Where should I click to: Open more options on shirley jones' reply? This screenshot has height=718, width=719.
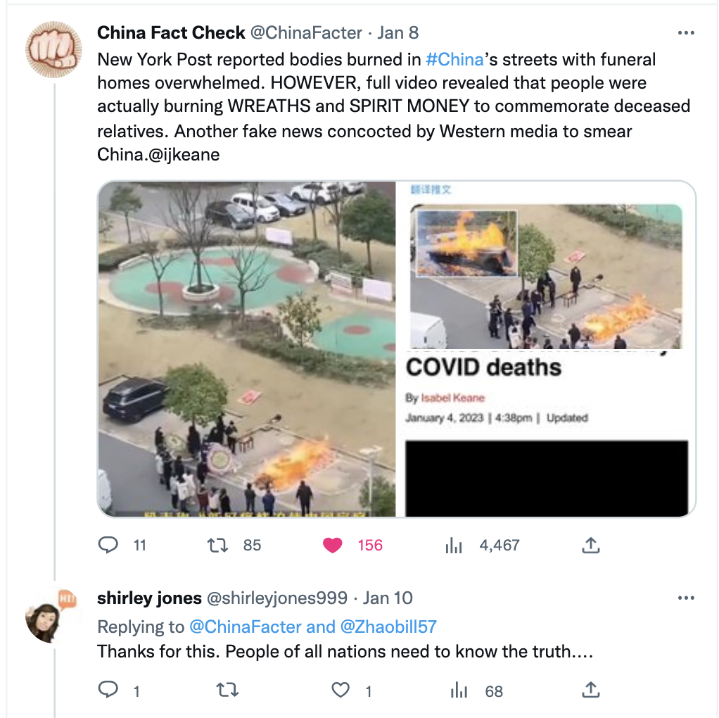pos(686,598)
